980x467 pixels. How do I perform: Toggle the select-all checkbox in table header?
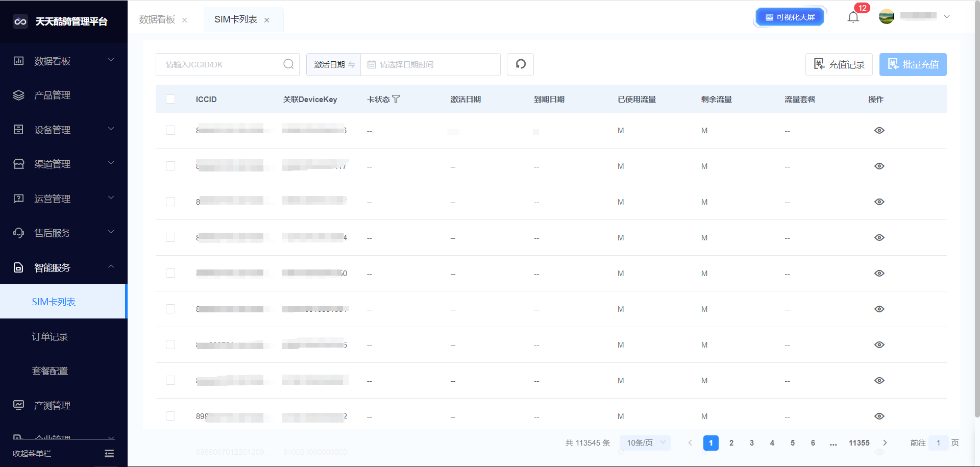170,99
